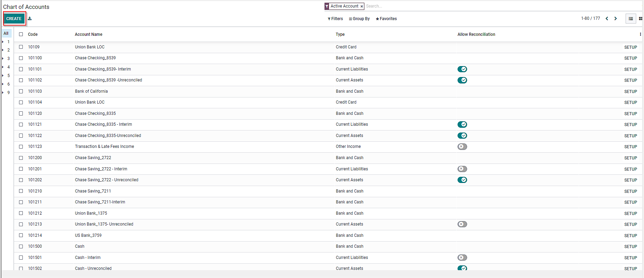644x278 pixels.
Task: Check the row for US Bank_3759
Action: point(21,235)
